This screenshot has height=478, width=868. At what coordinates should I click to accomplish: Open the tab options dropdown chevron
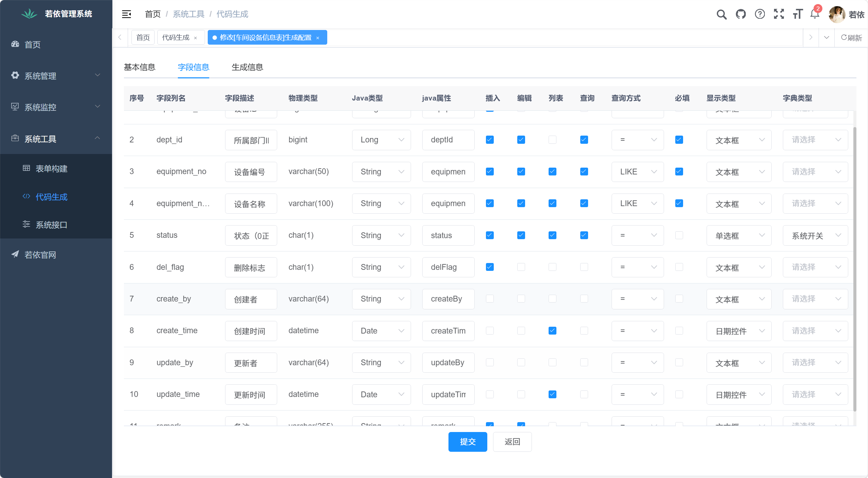[826, 37]
